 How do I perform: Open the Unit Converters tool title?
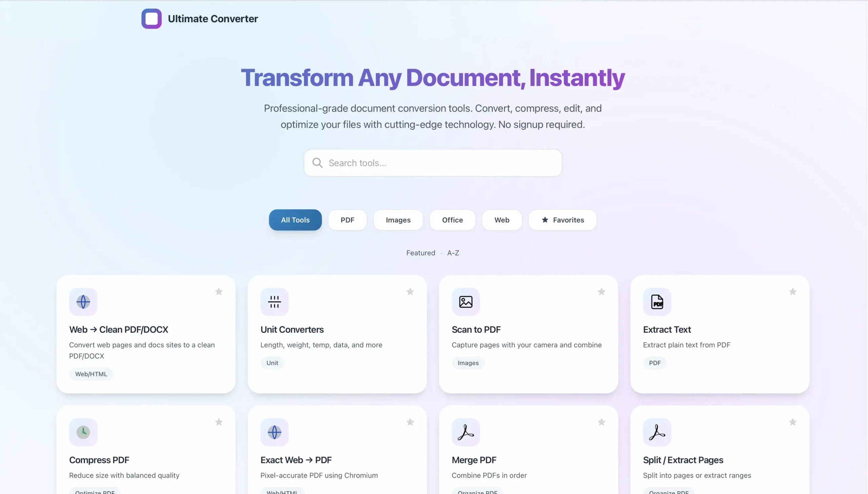292,329
